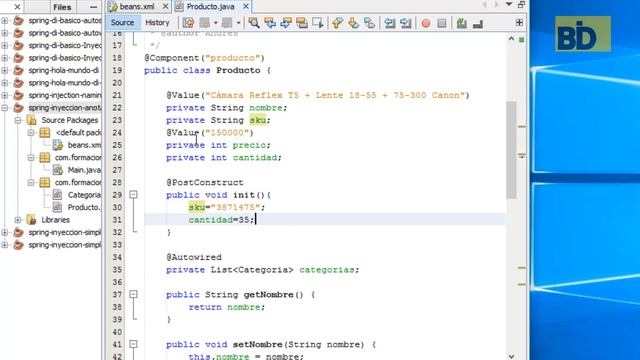640x360 pixels.
Task: Click the Comment code toolbar icon
Action: click(x=462, y=23)
